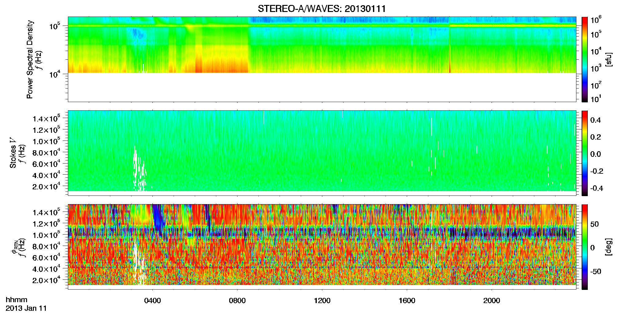This screenshot has height=332, width=644.
Task: Click the white data gap in the Stokes V panel
Action: tap(139, 169)
